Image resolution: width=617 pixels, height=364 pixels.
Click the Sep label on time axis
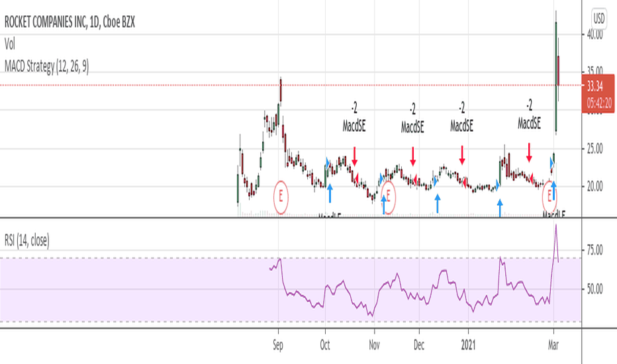pos(278,345)
